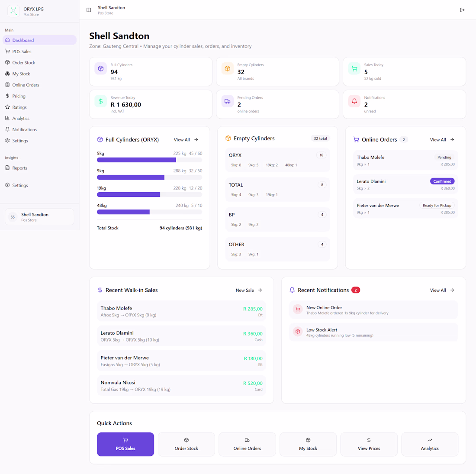Select Online Orders in sidebar menu

pos(39,85)
